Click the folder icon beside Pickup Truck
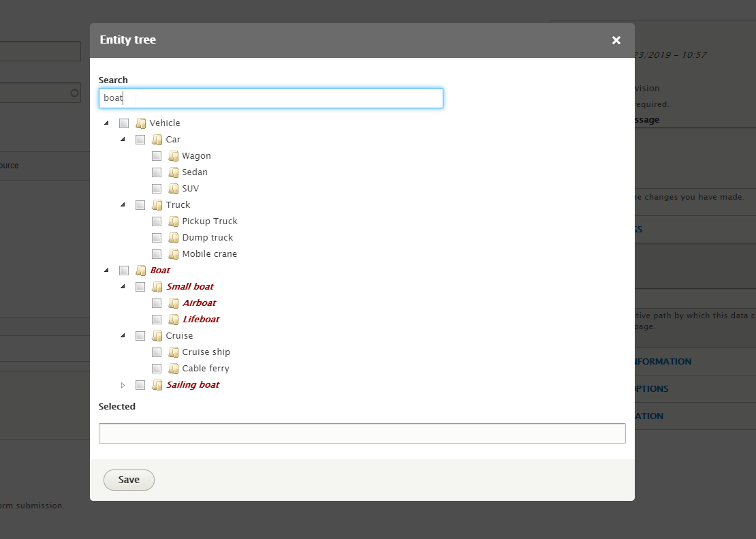Screen dimensions: 756x539 174,221
